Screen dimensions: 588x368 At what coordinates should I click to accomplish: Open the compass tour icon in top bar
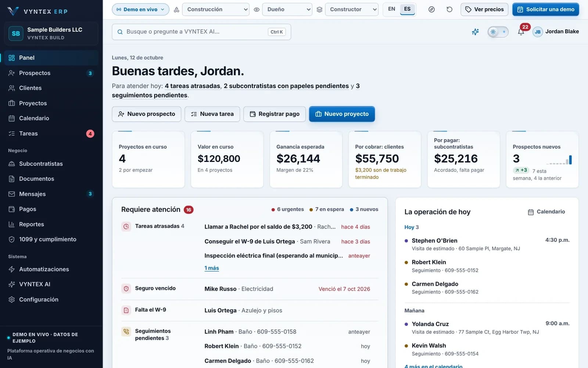[x=431, y=10]
